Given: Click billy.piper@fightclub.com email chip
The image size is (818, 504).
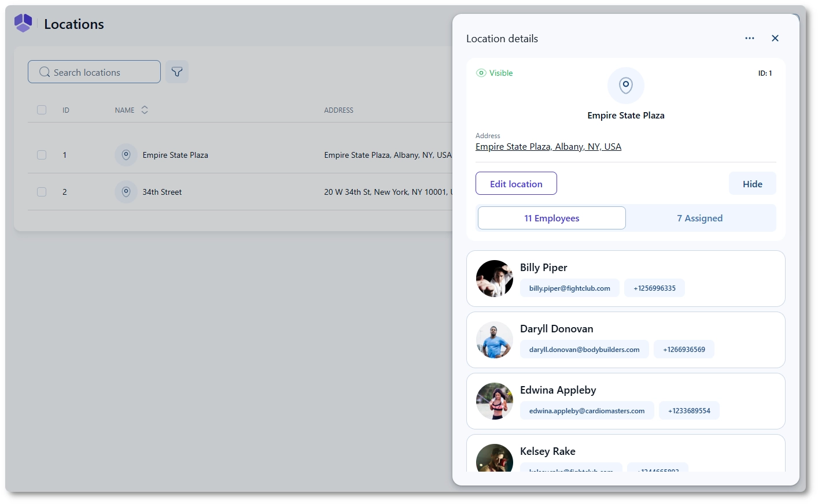Looking at the screenshot, I should coord(570,288).
